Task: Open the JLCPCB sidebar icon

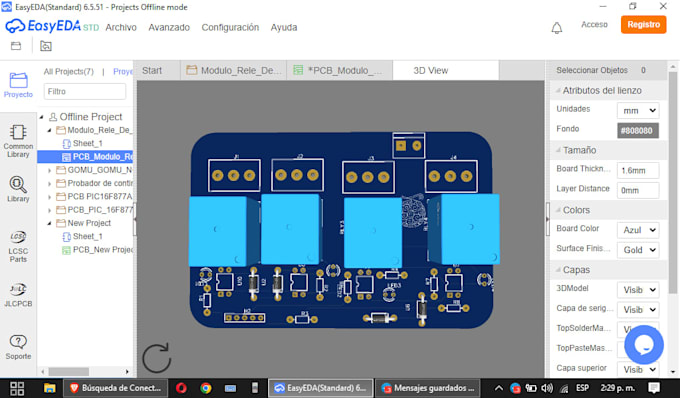Action: (x=18, y=294)
